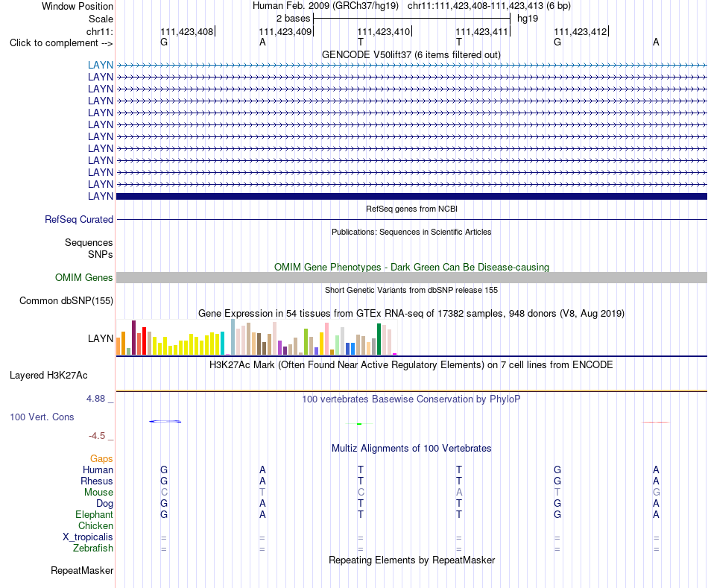The height and width of the screenshot is (588, 708).
Task: Click the 111,423,408 ruler position label
Action: pyautogui.click(x=186, y=31)
